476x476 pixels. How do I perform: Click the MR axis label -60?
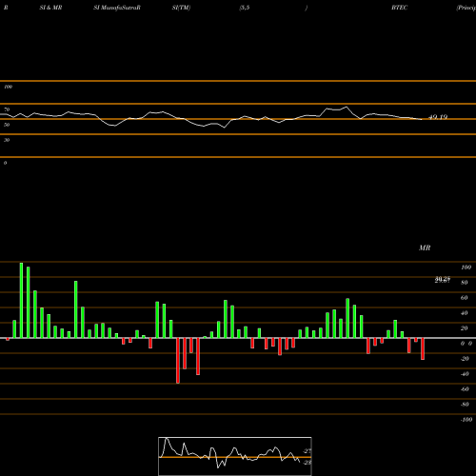(465, 389)
